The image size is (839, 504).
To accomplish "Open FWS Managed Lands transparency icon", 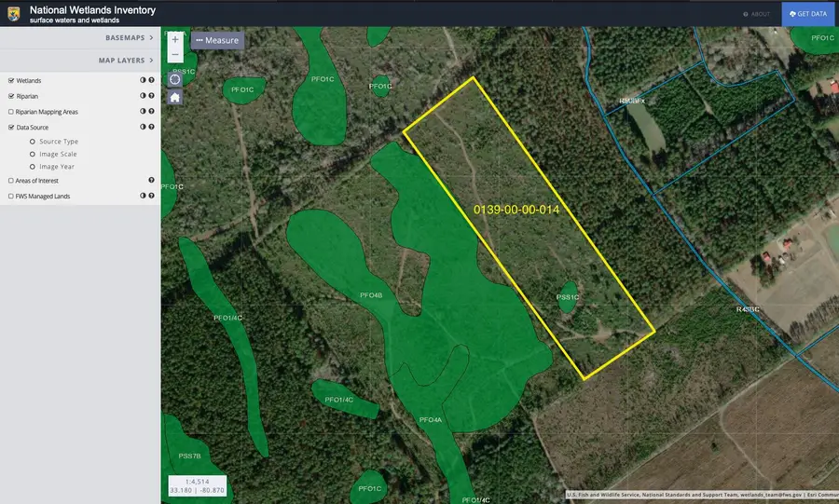I will point(143,196).
